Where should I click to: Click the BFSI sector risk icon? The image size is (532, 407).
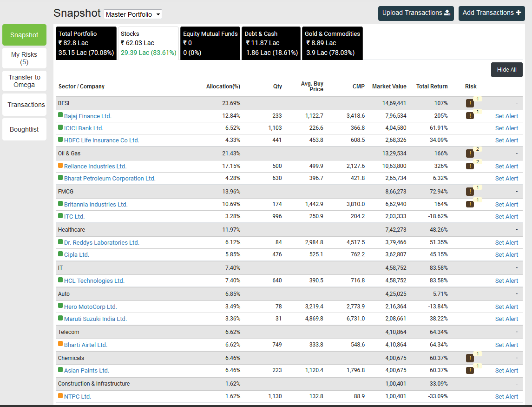click(470, 103)
